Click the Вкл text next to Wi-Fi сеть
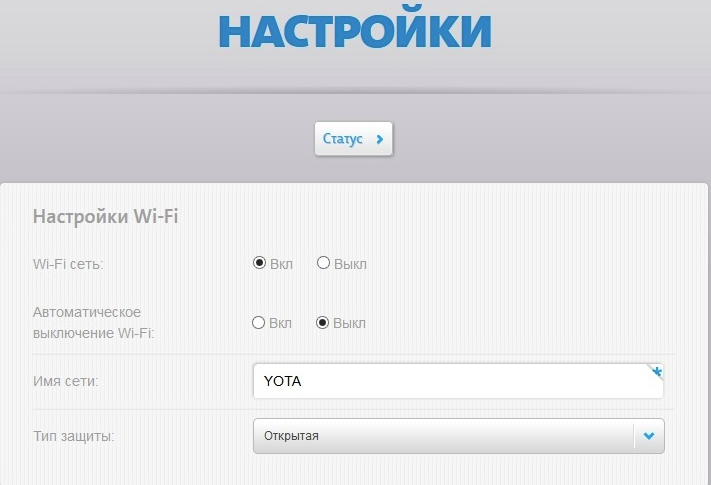Viewport: 711px width, 485px height. tap(282, 264)
